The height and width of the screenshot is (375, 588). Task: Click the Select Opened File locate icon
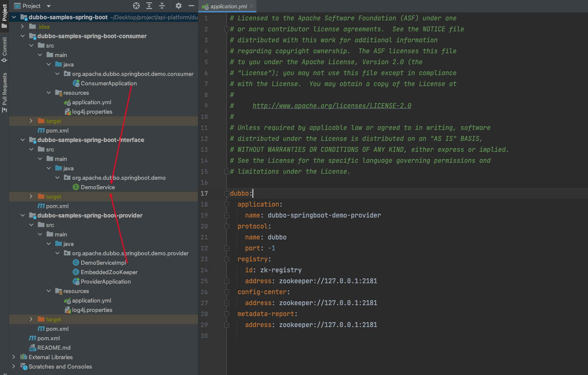136,6
